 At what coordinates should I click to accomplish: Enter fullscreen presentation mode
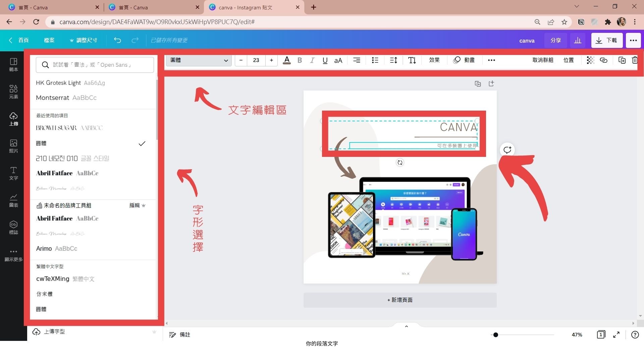click(x=616, y=335)
